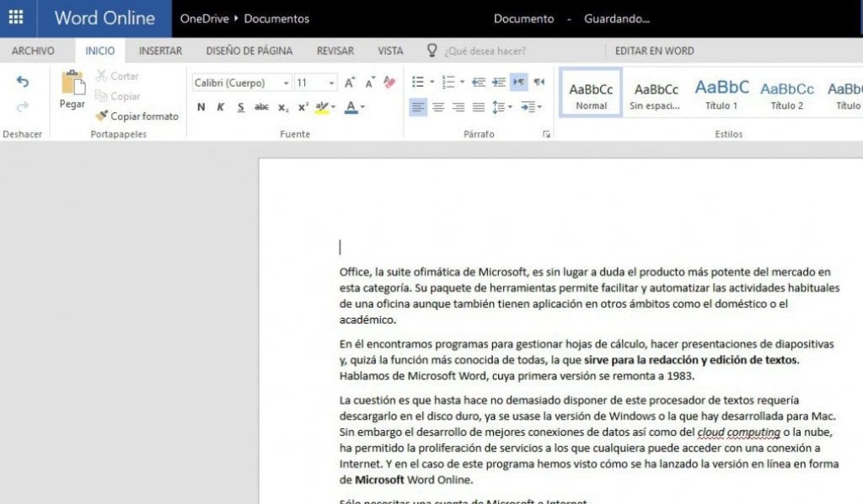Toggle italic K formatting
Screen dimensions: 863x504
[x=221, y=107]
